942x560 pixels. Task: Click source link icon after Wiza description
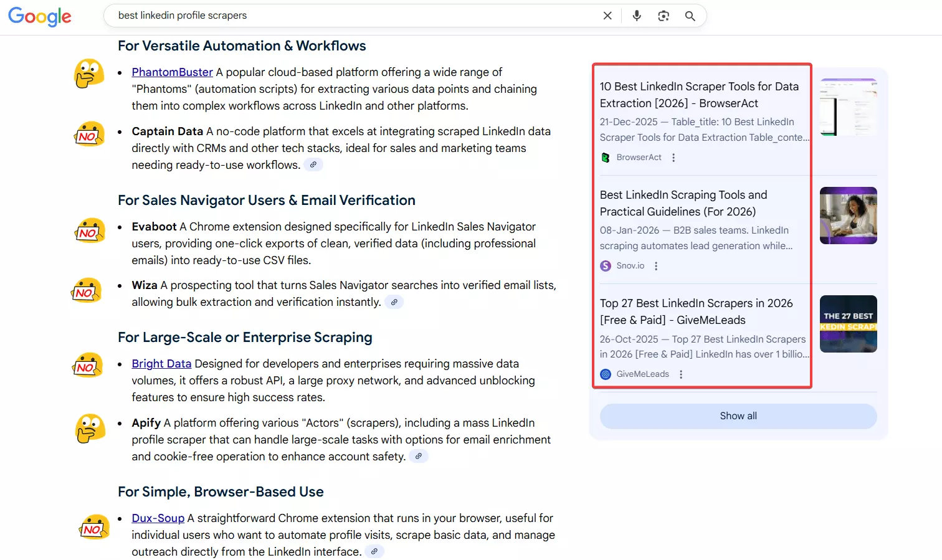(x=394, y=302)
